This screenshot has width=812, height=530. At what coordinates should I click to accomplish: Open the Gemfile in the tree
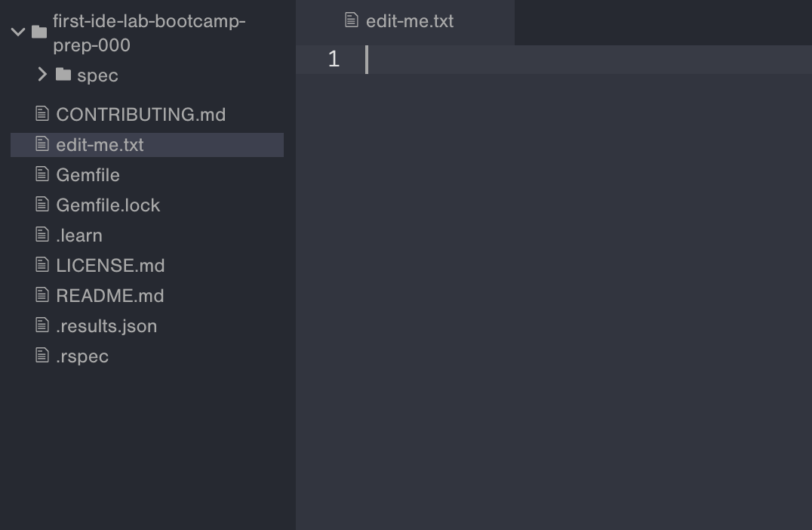pyautogui.click(x=88, y=174)
